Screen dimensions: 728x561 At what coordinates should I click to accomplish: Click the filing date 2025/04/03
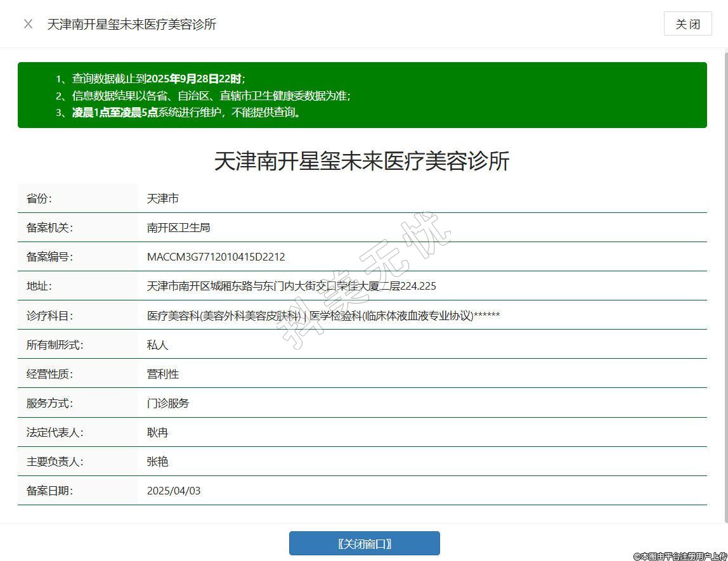174,491
